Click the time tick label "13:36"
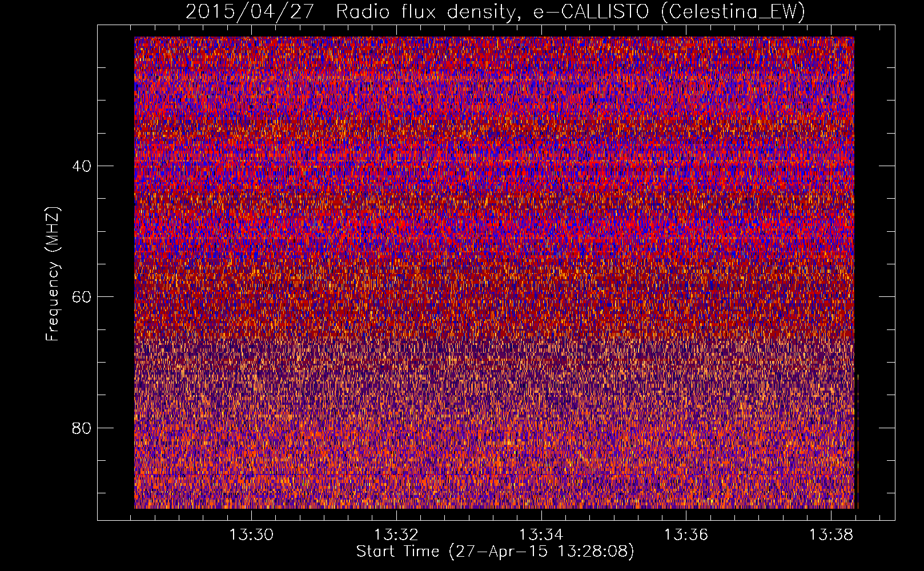This screenshot has width=924, height=571. [x=686, y=534]
